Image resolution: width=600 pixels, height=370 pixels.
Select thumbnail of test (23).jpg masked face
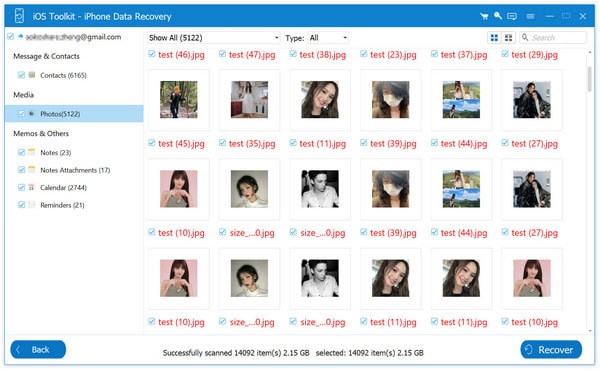[391, 99]
